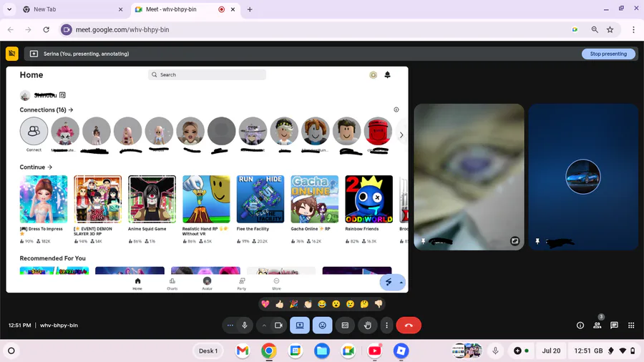Click the Roblox search field
Image resolution: width=644 pixels, height=362 pixels.
coord(207,74)
